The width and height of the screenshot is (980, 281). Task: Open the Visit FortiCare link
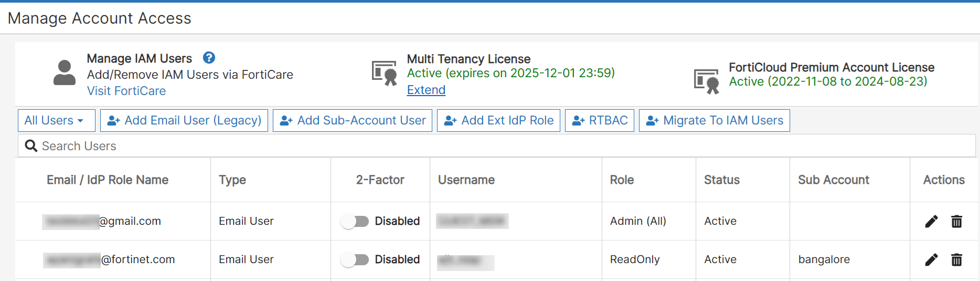126,91
